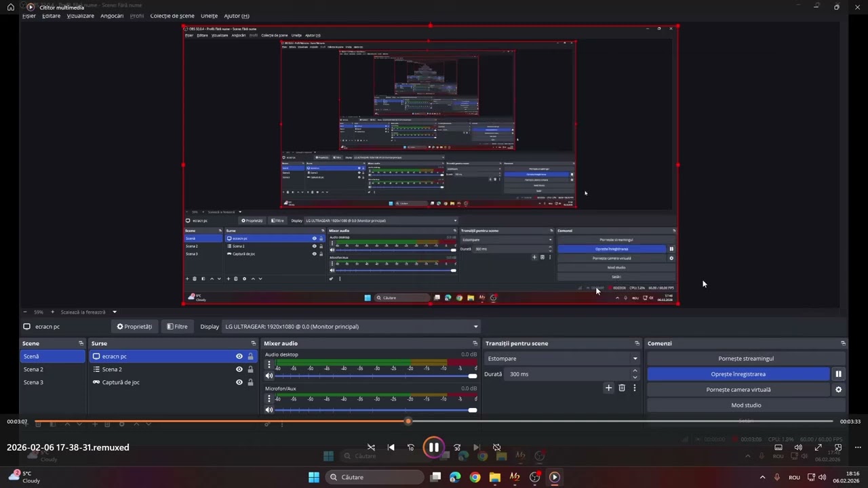Click Pornește camera virtuală

(738, 390)
